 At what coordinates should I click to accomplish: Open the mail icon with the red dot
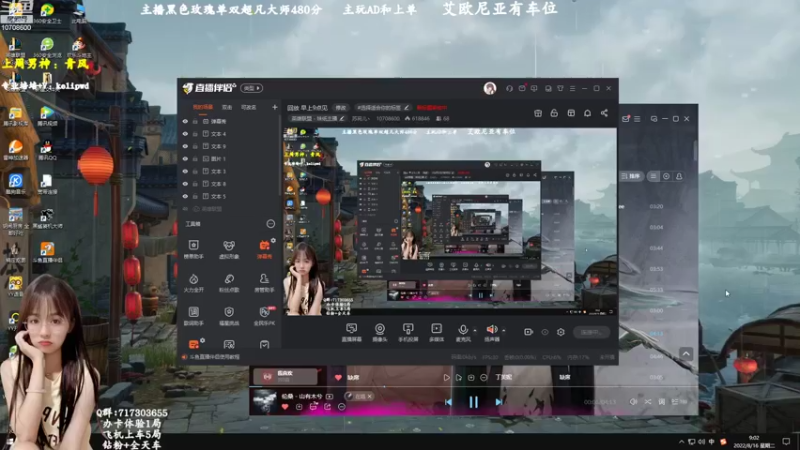pos(522,88)
